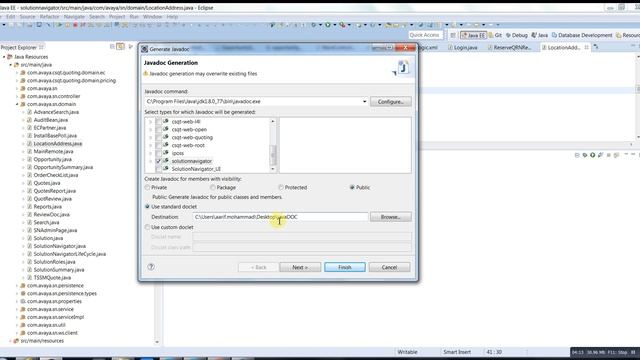The height and width of the screenshot is (360, 640).
Task: Open the Navigate menu
Action: (x=74, y=17)
